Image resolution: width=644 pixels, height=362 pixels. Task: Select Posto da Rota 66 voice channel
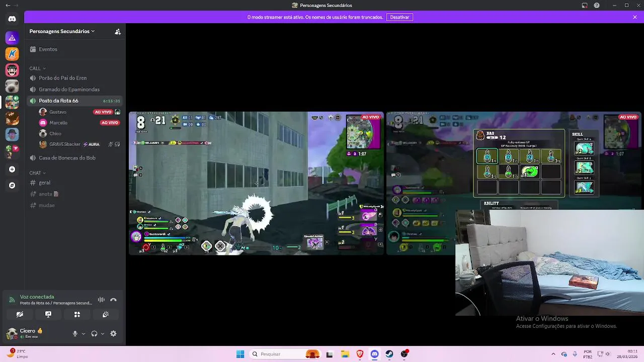point(75,101)
